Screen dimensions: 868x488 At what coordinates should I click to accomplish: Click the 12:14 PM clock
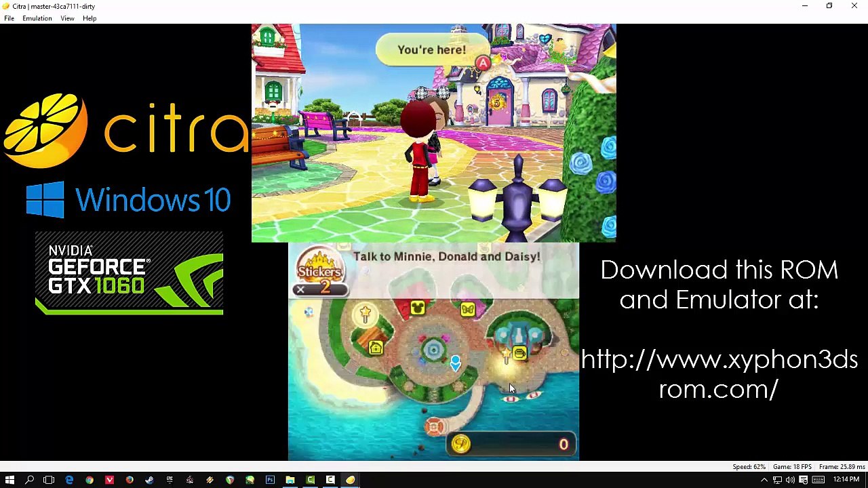click(x=847, y=480)
